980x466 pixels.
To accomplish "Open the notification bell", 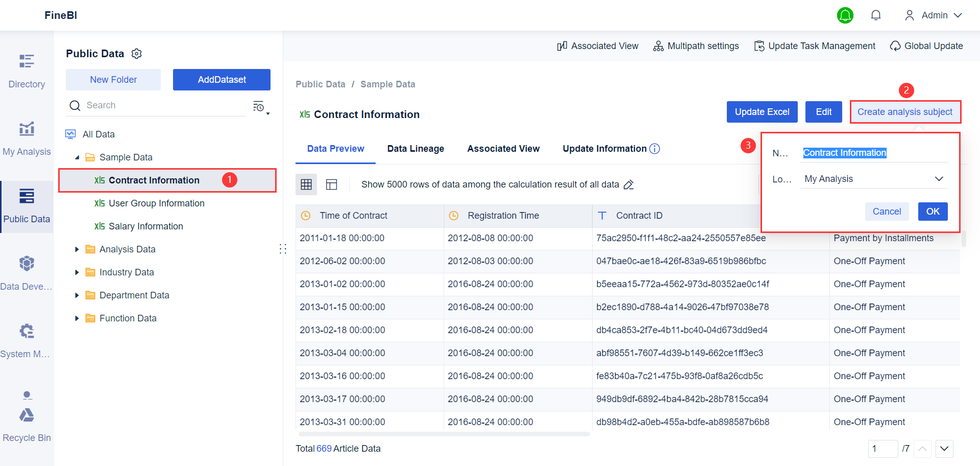I will 876,15.
